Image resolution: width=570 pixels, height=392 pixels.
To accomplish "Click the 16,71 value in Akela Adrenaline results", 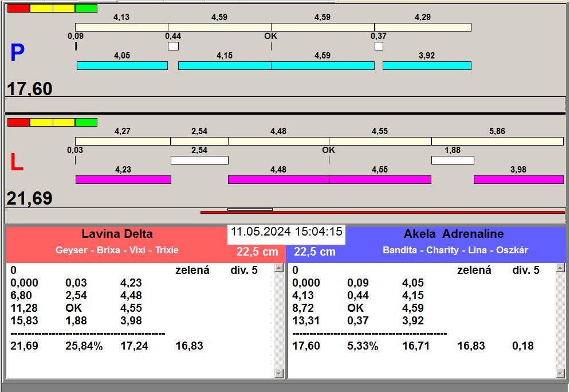I will [x=416, y=346].
